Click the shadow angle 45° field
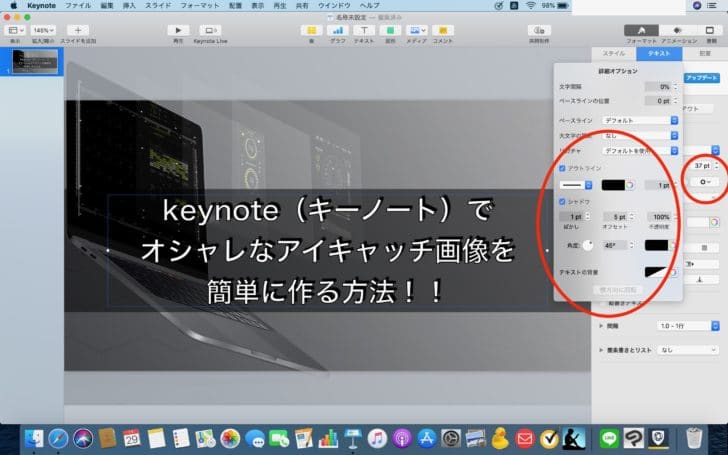Viewport: 728px width, 455px height. pos(615,245)
